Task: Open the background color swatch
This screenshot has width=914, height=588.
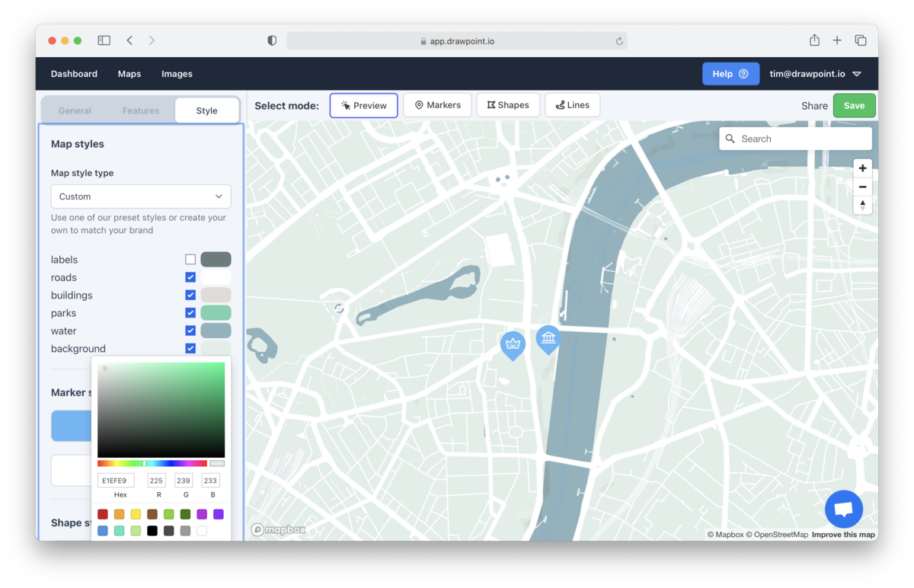Action: click(x=216, y=348)
